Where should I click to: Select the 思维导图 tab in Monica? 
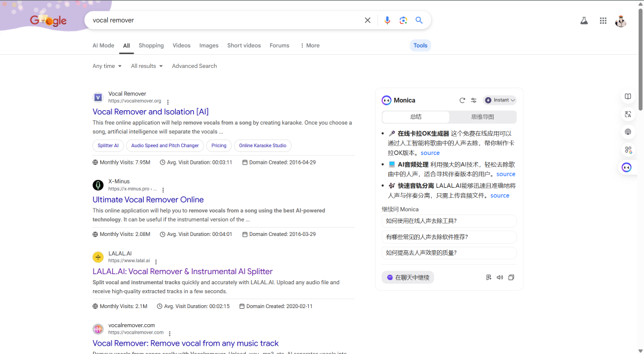(x=482, y=117)
